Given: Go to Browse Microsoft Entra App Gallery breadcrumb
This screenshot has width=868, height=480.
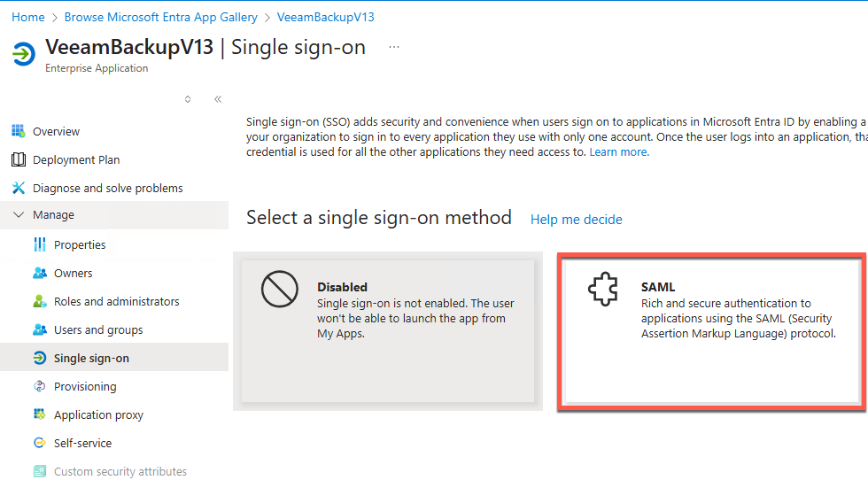Looking at the screenshot, I should pos(161,17).
